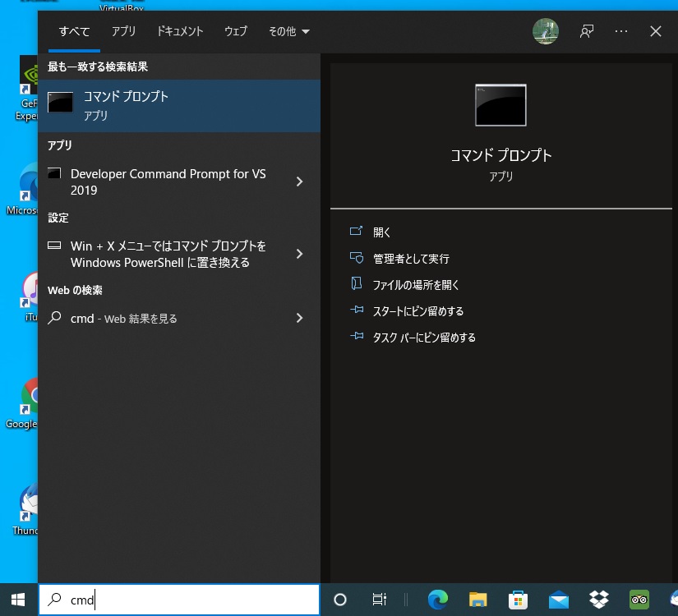Click the Cortana circle icon
Viewport: 678px width, 616px height.
coord(340,600)
